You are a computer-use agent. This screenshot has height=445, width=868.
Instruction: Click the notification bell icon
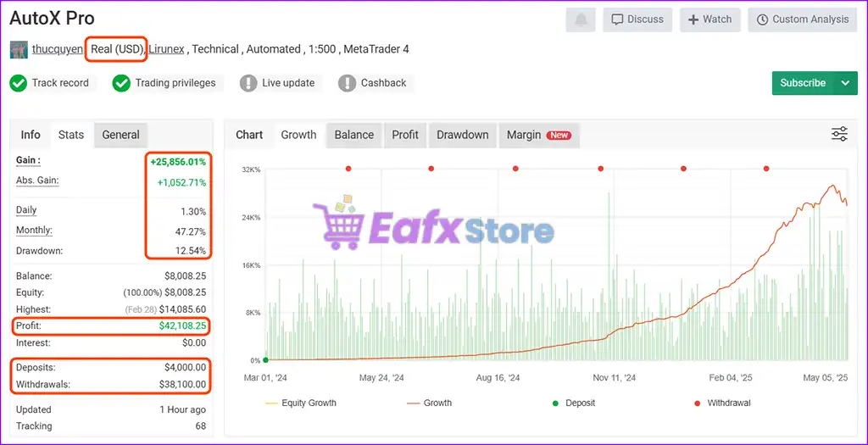pyautogui.click(x=580, y=20)
